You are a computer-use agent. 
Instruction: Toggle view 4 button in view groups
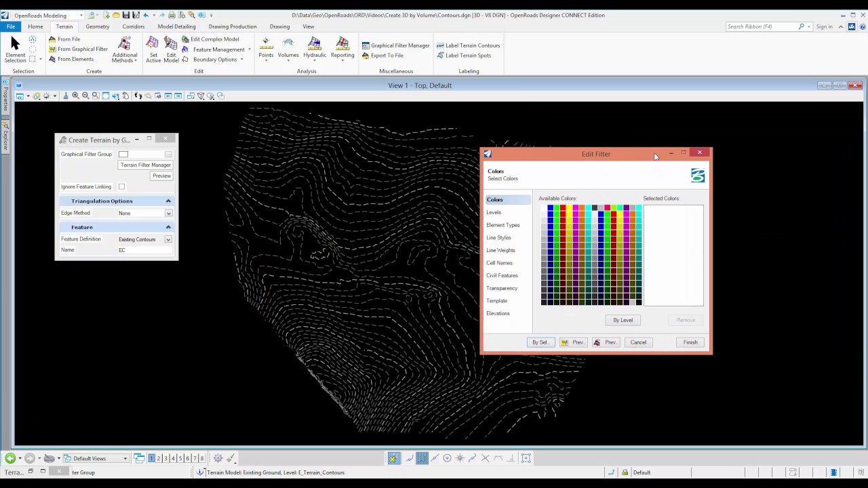click(173, 458)
